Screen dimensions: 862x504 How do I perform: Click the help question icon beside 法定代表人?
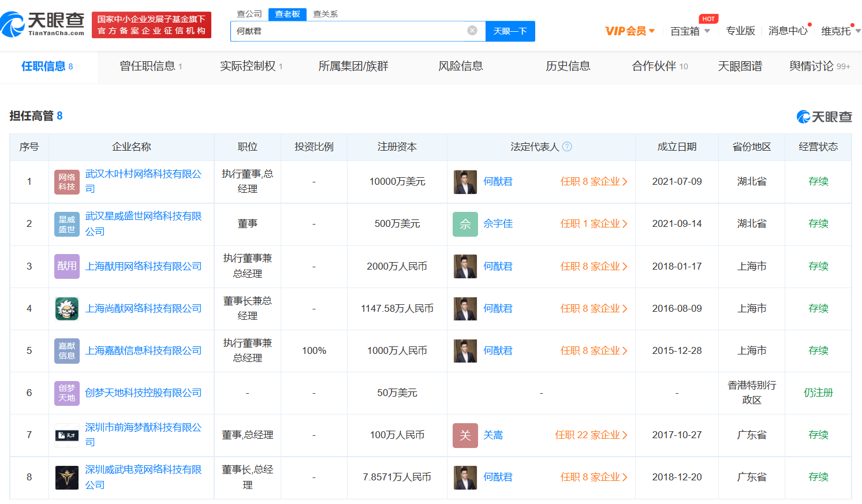567,147
